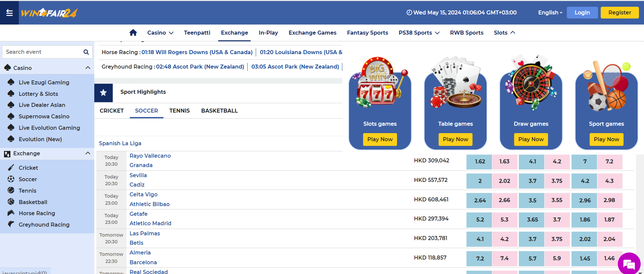Viewport: 644px width, 274px height.
Task: Click the Basketball icon in sidebar
Action: coord(11,202)
